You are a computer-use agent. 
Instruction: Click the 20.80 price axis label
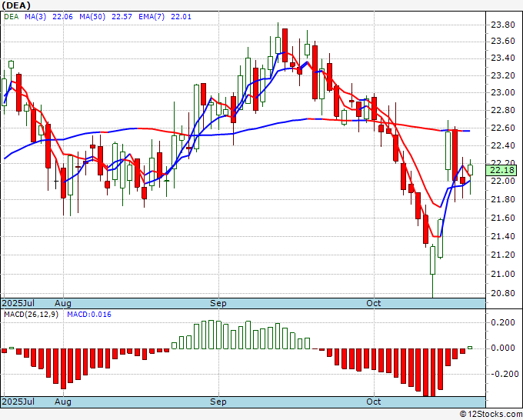[x=502, y=293]
